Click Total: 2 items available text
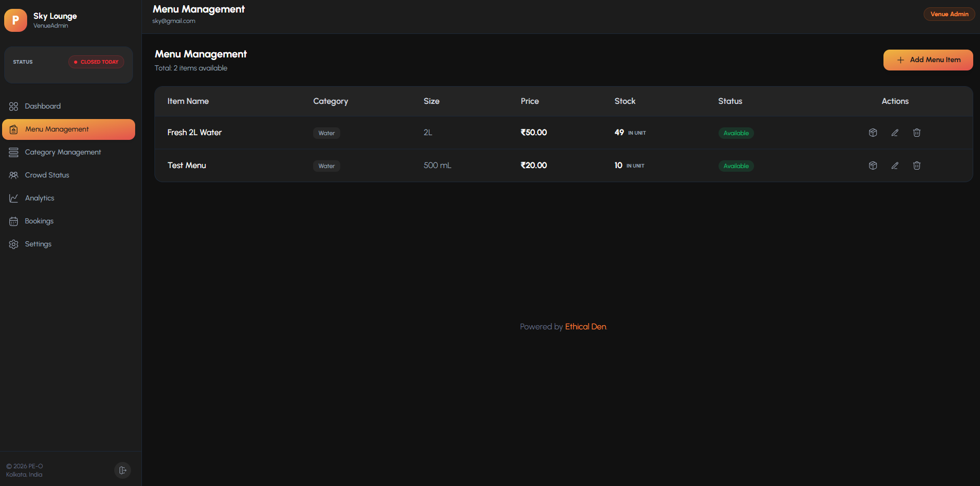This screenshot has width=980, height=486. pyautogui.click(x=191, y=68)
